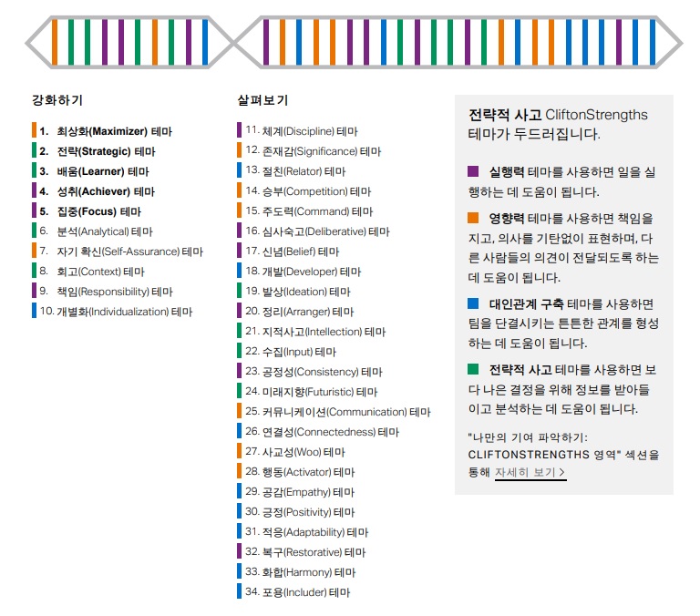Click 17. 신념(Belief) 테마
This screenshot has height=616, width=700.
pyautogui.click(x=289, y=252)
